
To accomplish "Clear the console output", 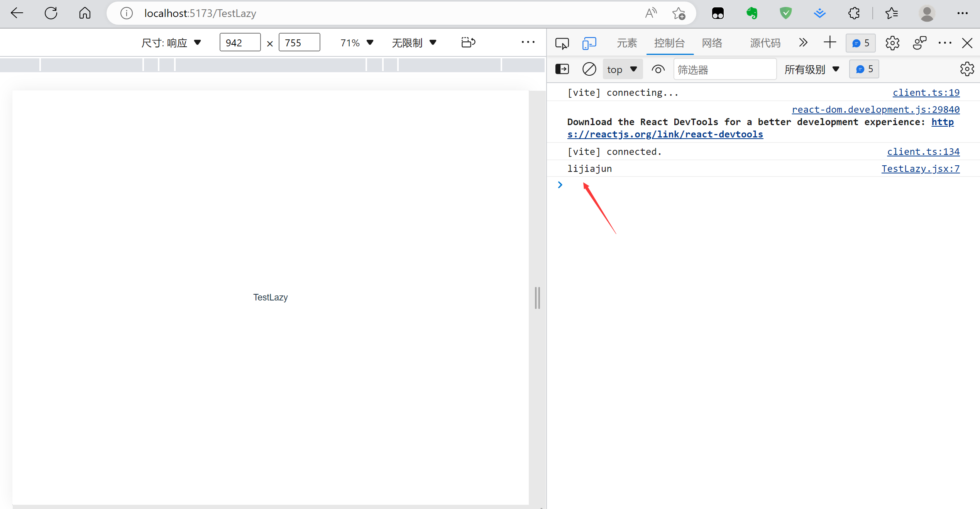I will 589,69.
